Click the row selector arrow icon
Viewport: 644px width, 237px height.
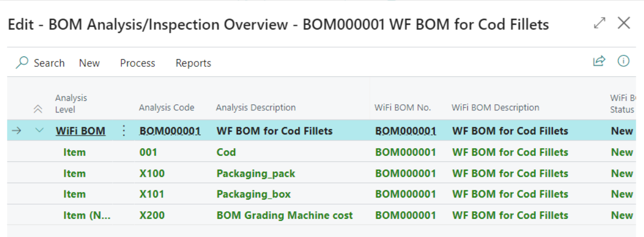[x=17, y=131]
